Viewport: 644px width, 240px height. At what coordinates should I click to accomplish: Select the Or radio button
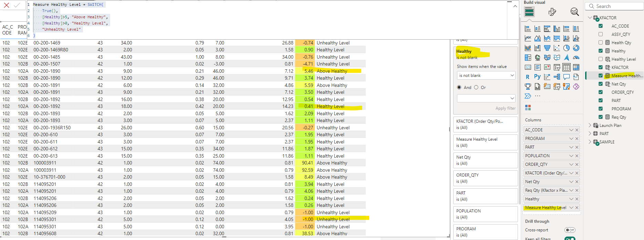(476, 87)
